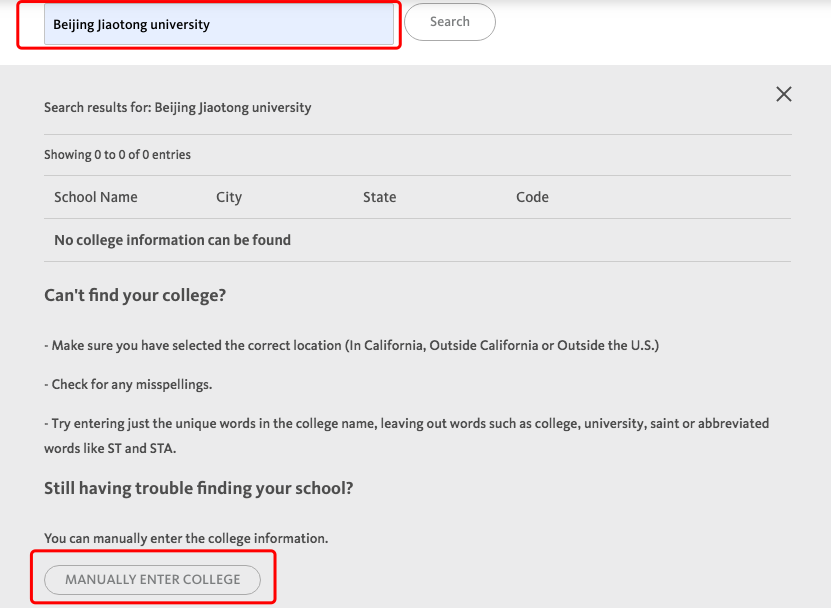Click 'Showing 0 to 0 of 0 entries' text
831x608 pixels.
[x=117, y=154]
